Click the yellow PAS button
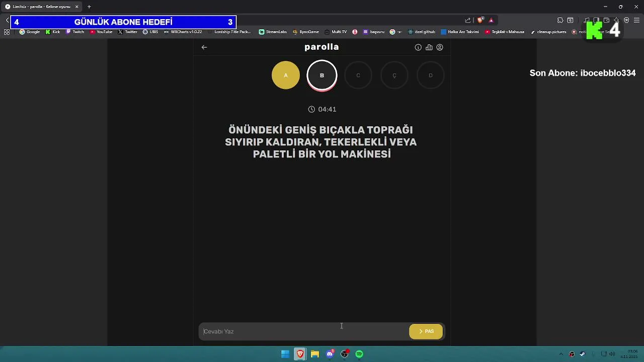 click(426, 331)
